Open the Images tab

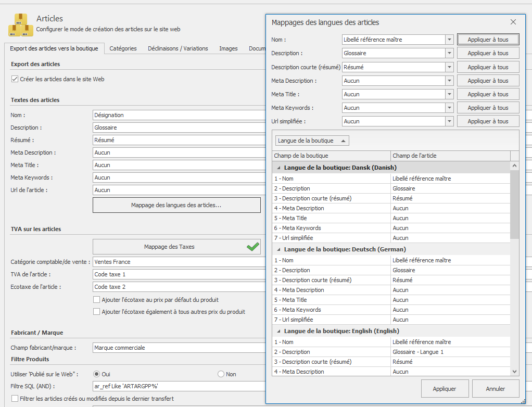tap(229, 48)
